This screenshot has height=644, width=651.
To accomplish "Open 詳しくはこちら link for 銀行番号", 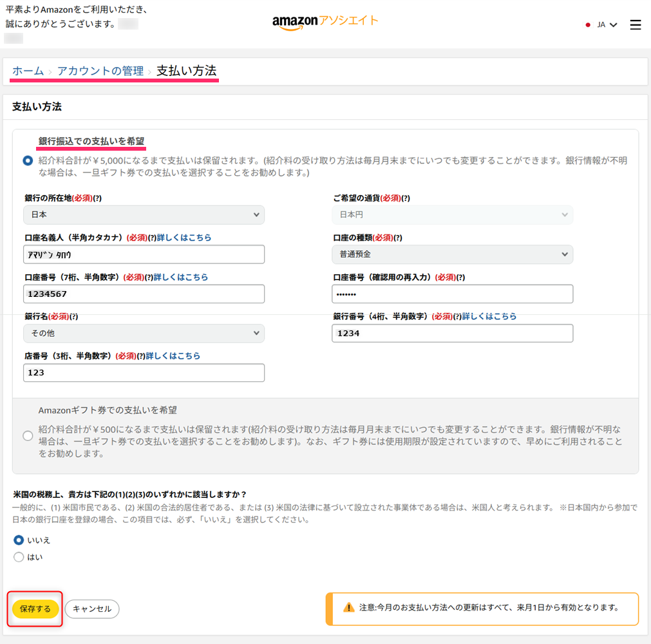I will tap(489, 316).
